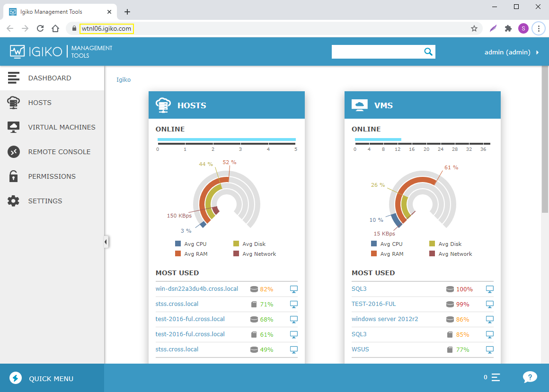Click the Quick Menu lightning icon
This screenshot has height=392, width=549.
[x=16, y=378]
